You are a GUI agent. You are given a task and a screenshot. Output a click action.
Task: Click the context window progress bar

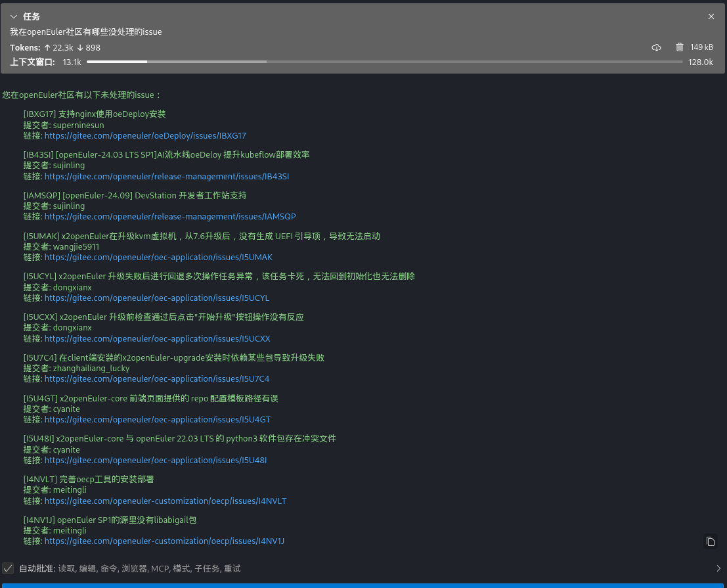click(x=384, y=62)
